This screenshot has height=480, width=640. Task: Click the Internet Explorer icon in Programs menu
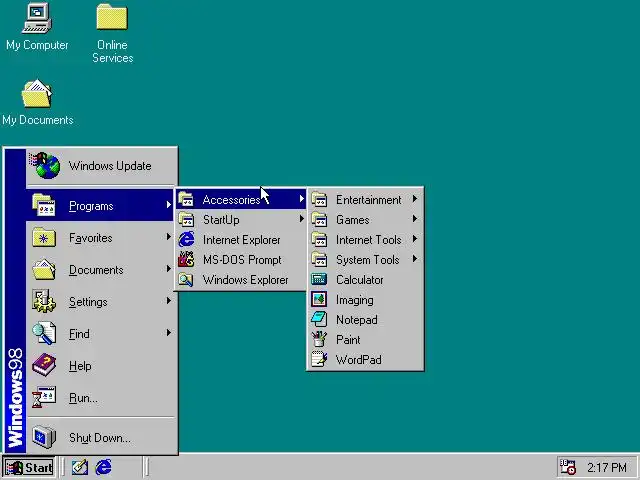coord(186,240)
